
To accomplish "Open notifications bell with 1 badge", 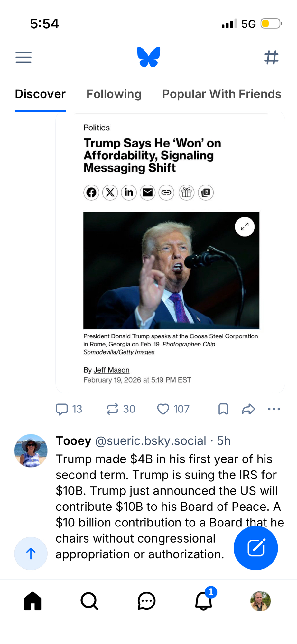I will (203, 601).
